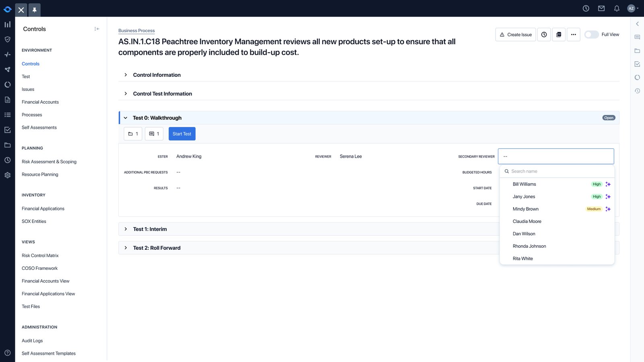This screenshot has height=362, width=644.
Task: Open the settings gear in left rail
Action: (7, 175)
